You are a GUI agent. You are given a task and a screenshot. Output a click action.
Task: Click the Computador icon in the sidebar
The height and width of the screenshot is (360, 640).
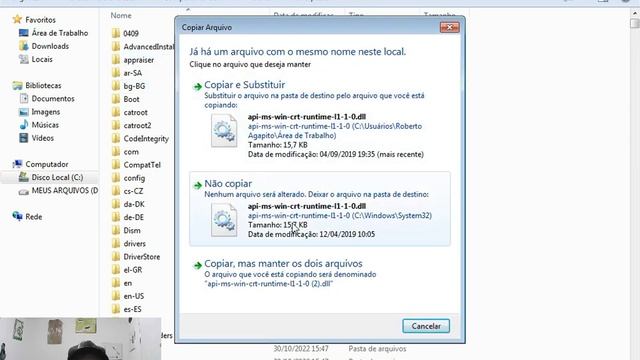pyautogui.click(x=17, y=164)
